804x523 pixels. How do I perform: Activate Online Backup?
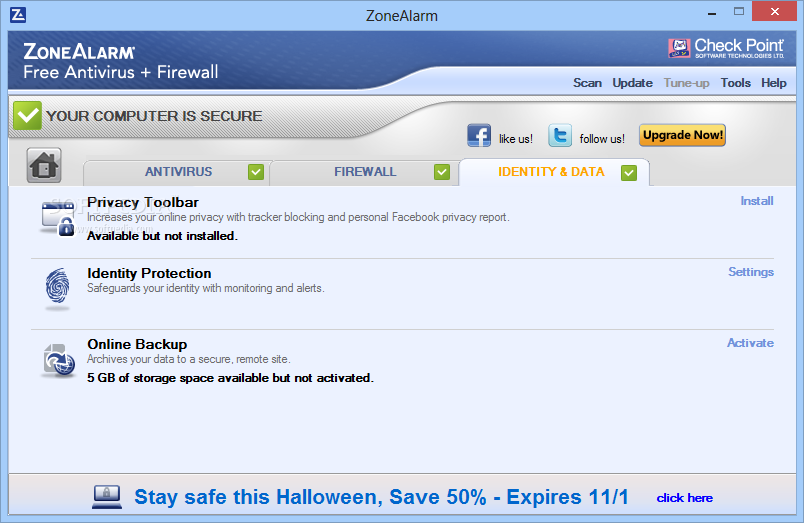[x=750, y=343]
